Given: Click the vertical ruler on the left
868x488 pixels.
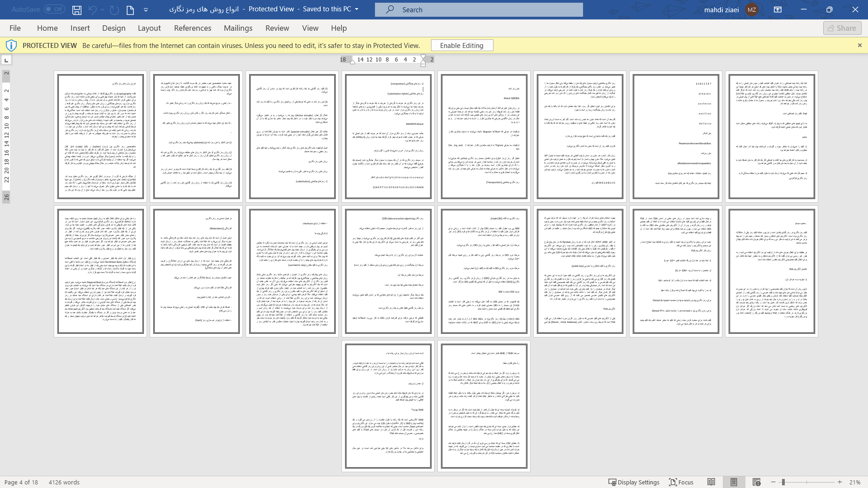Looking at the screenshot, I should (6, 136).
